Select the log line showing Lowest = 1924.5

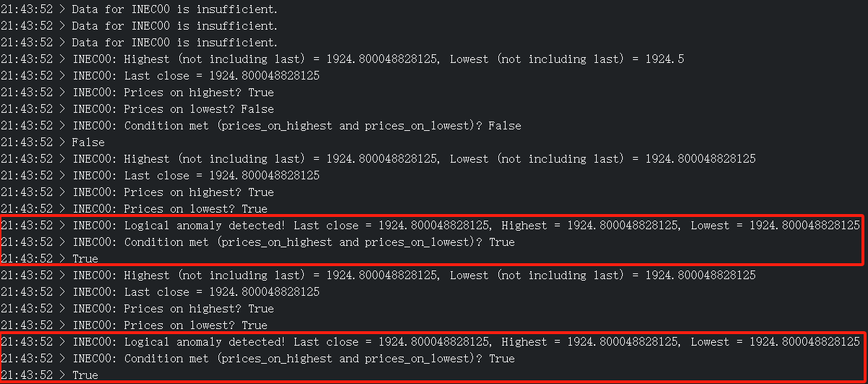click(342, 59)
